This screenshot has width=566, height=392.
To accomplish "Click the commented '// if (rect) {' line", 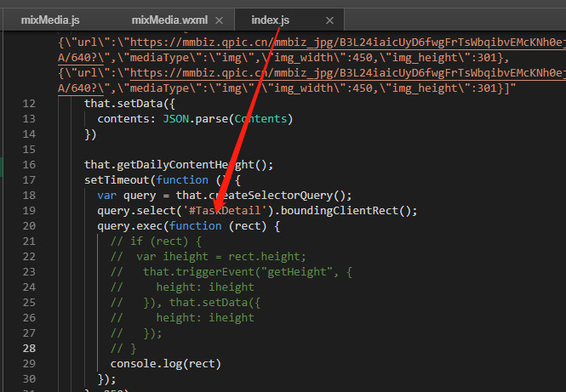I will 156,241.
